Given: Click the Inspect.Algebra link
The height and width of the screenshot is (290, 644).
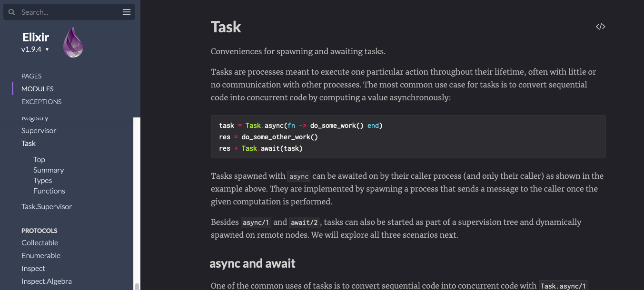Looking at the screenshot, I should click(47, 281).
